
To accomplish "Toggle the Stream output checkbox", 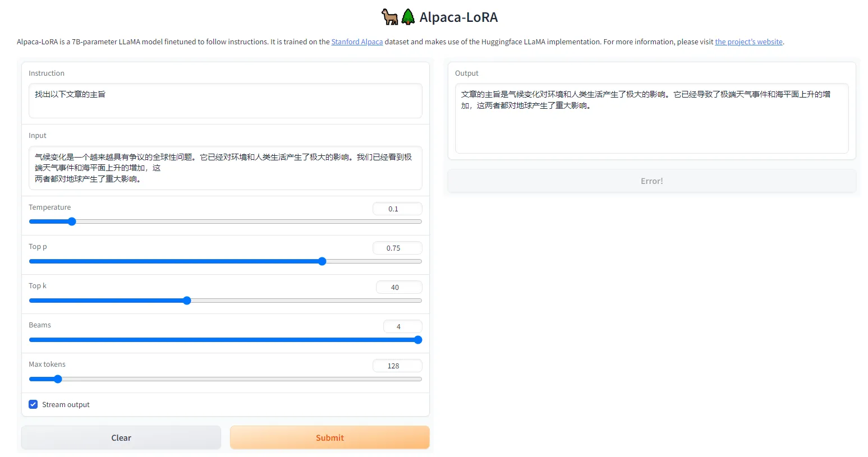I will (x=33, y=404).
